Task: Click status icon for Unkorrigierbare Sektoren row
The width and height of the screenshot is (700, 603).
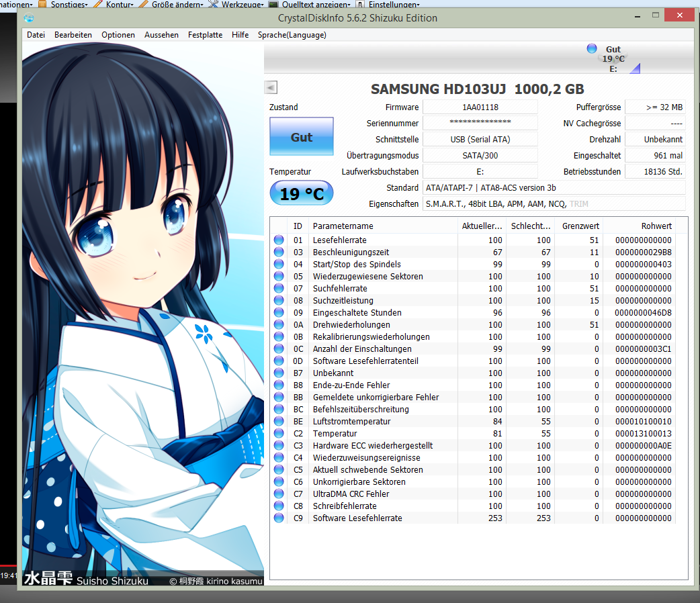Action: pos(279,481)
